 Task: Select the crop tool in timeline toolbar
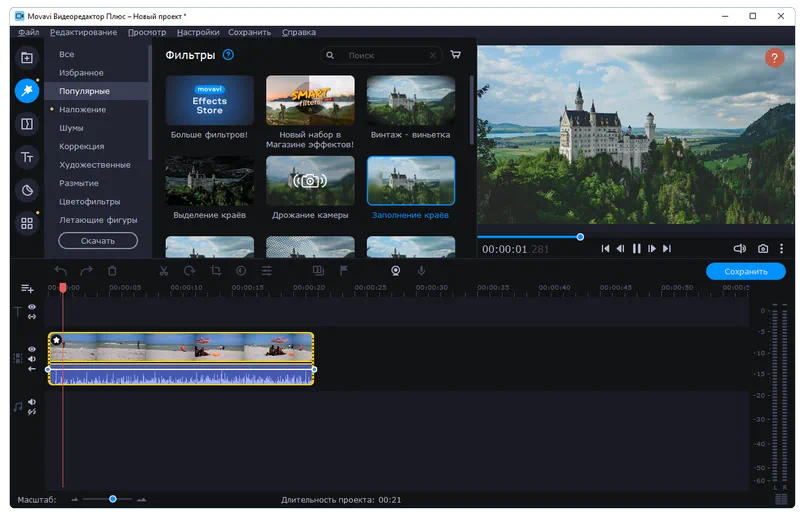click(216, 271)
